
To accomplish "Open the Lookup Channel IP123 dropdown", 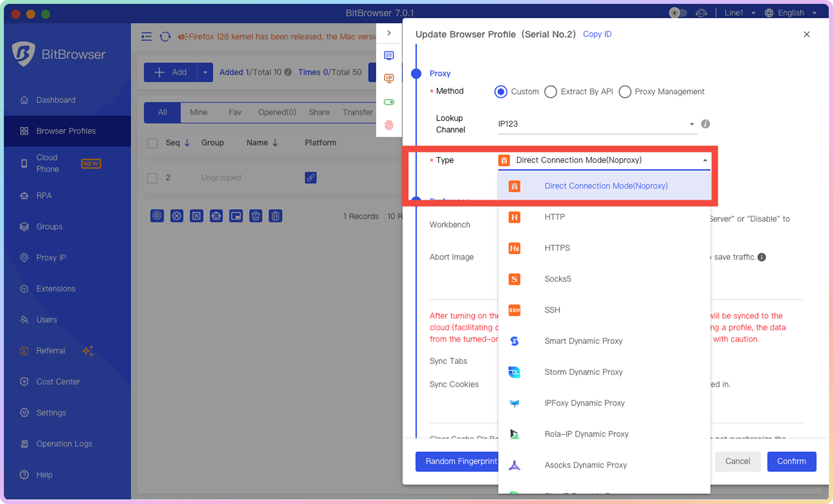I will tap(597, 124).
